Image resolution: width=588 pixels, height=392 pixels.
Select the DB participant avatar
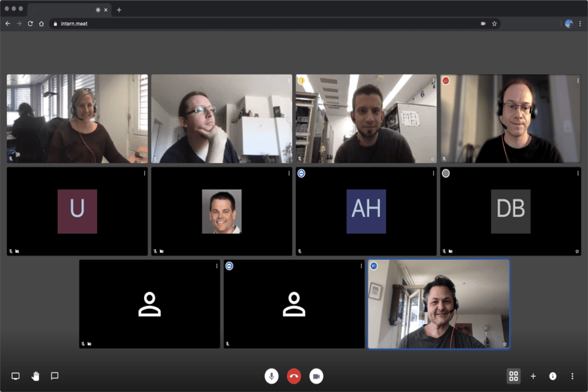[511, 212]
